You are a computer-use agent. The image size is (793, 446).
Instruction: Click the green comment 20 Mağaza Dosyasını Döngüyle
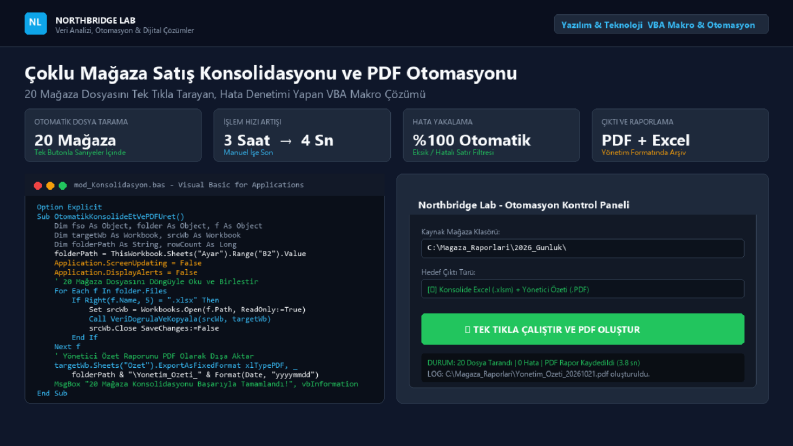[x=156, y=281]
